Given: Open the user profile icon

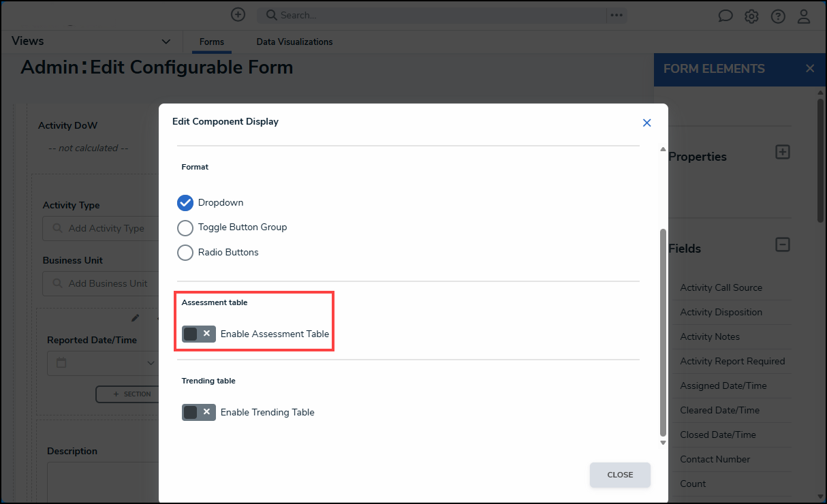Looking at the screenshot, I should pos(804,16).
